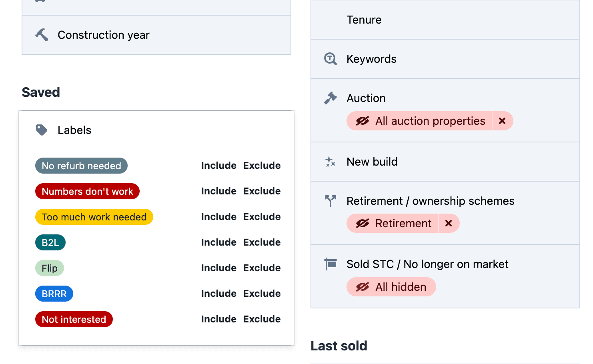The height and width of the screenshot is (364, 593).
Task: Remove the All auction properties filter chip
Action: [x=502, y=121]
